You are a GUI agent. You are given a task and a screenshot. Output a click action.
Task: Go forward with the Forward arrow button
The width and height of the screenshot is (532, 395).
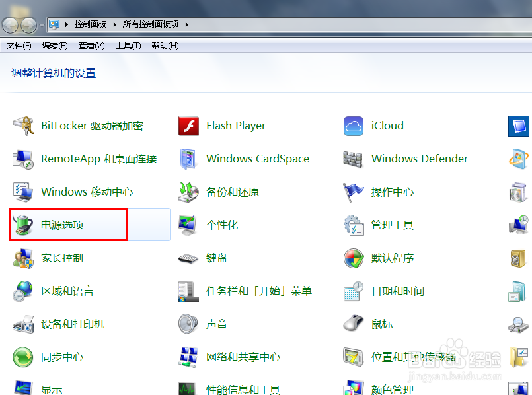[29, 25]
